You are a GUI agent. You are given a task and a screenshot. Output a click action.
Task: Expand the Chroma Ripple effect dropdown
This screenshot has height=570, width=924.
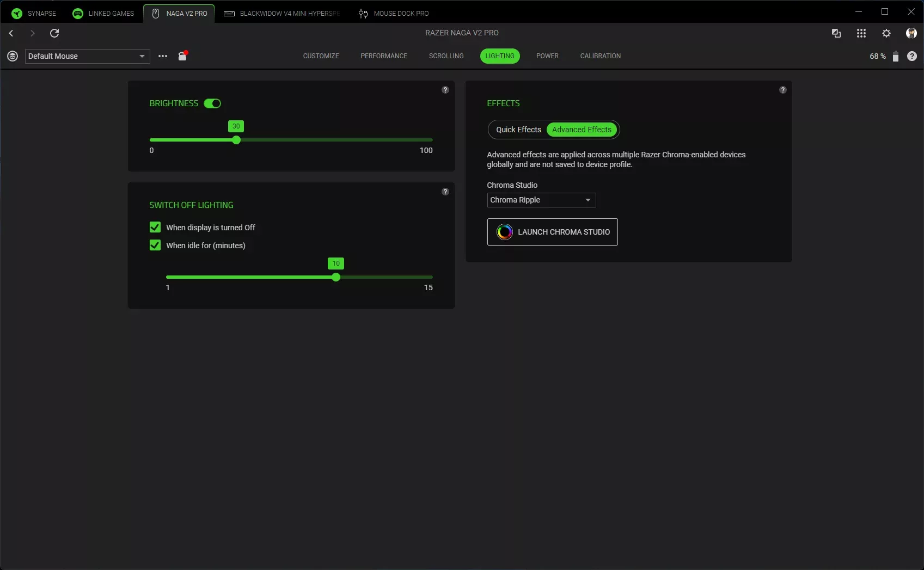click(x=541, y=200)
